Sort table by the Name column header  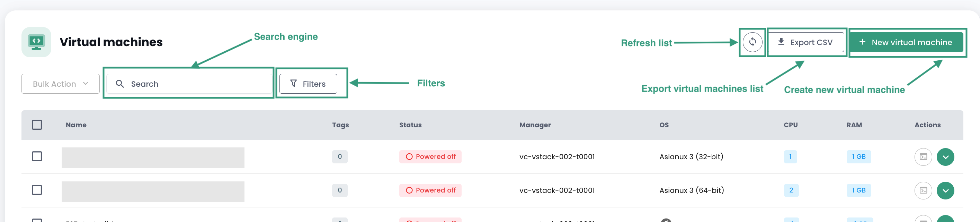(76, 125)
